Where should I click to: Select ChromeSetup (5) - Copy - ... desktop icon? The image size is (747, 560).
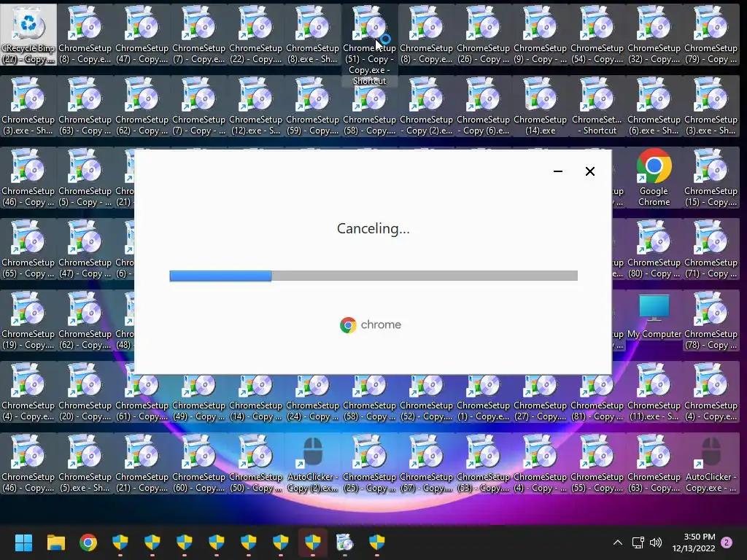(x=85, y=177)
